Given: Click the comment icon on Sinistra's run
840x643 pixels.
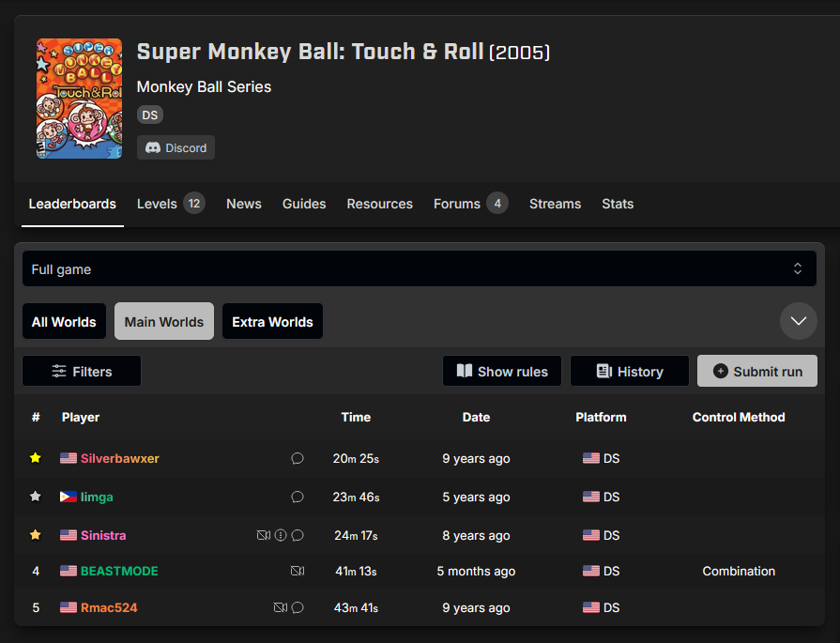Looking at the screenshot, I should point(298,535).
